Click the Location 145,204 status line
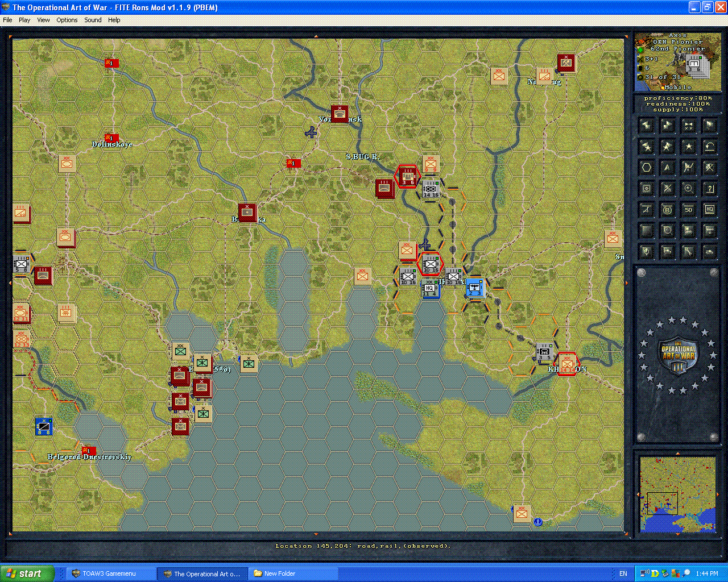The image size is (728, 582). [x=363, y=546]
